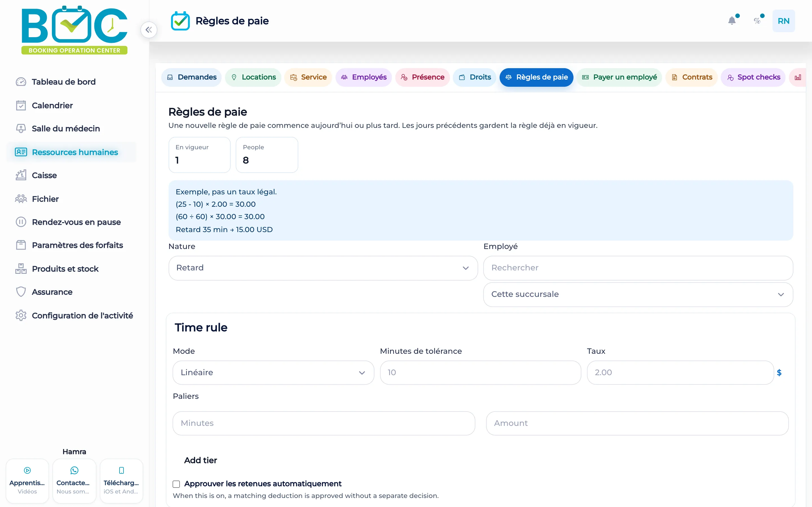Screen dimensions: 812x507
Task: Click the Add tier button
Action: tap(200, 461)
